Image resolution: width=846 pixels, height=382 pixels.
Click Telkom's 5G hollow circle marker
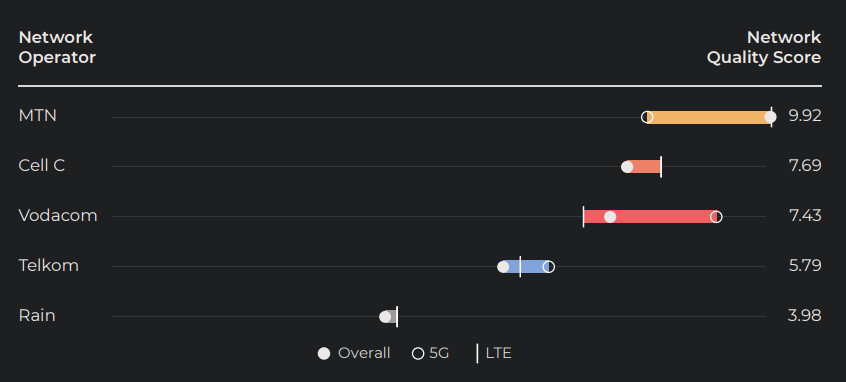(548, 267)
